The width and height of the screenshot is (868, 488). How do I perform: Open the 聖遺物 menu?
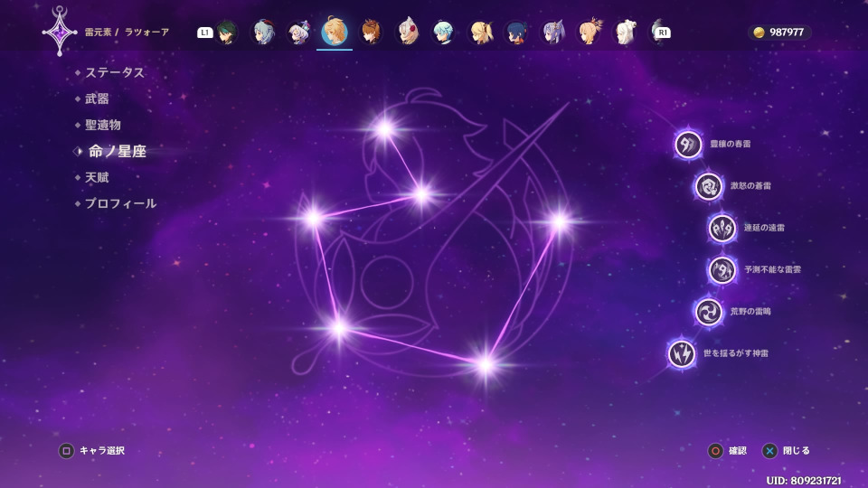103,125
